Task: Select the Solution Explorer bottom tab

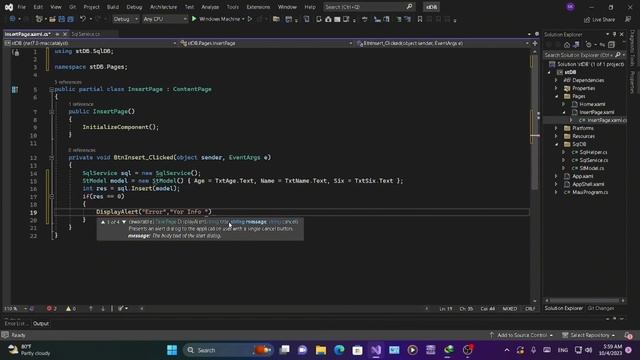Action: click(x=564, y=308)
